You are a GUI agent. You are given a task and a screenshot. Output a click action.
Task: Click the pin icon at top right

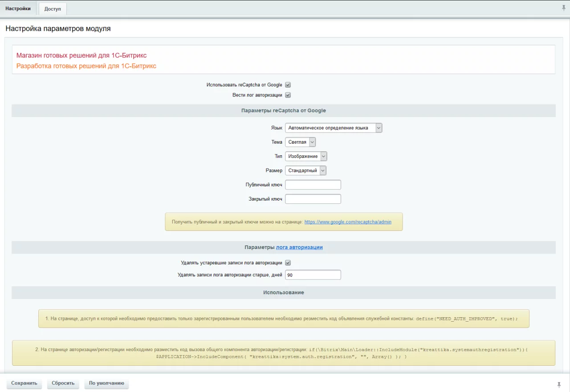click(x=564, y=8)
